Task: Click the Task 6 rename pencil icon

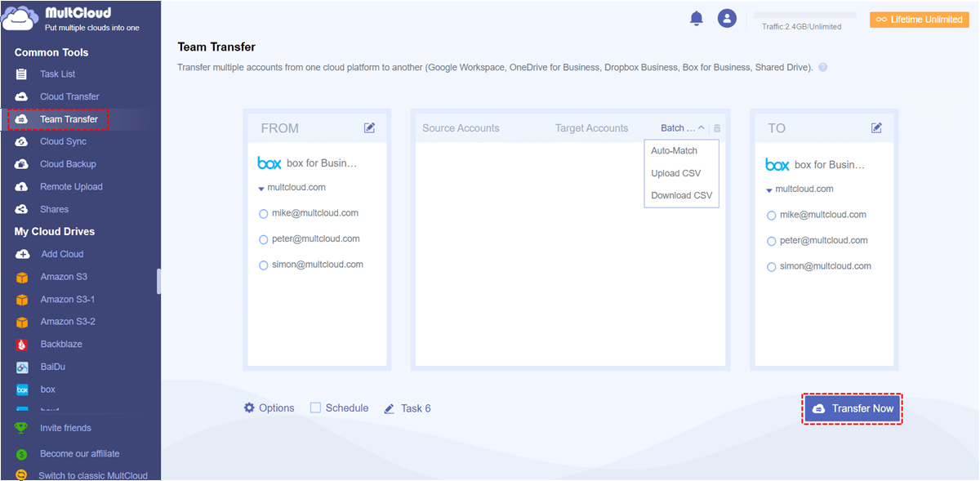Action: (390, 408)
